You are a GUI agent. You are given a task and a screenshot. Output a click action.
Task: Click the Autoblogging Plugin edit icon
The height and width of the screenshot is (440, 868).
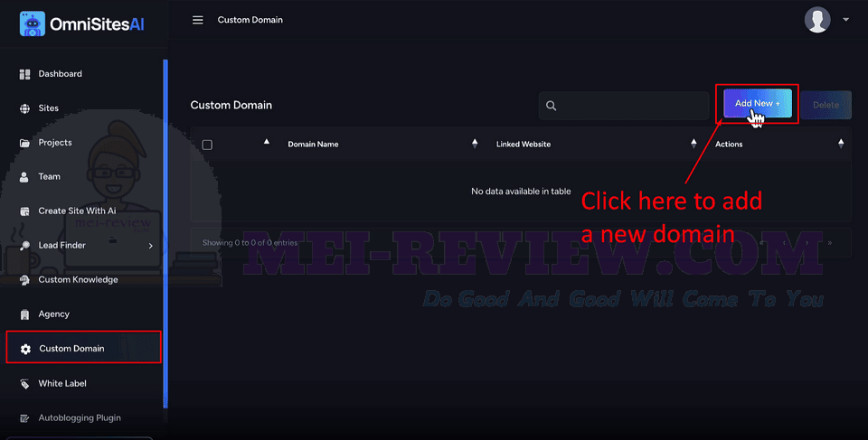pos(24,418)
